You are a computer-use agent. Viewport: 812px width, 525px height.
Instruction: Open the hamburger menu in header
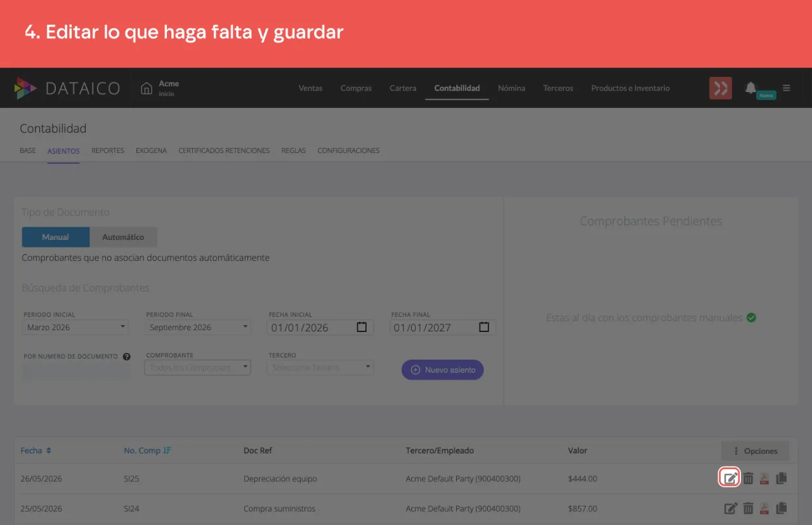pos(787,88)
